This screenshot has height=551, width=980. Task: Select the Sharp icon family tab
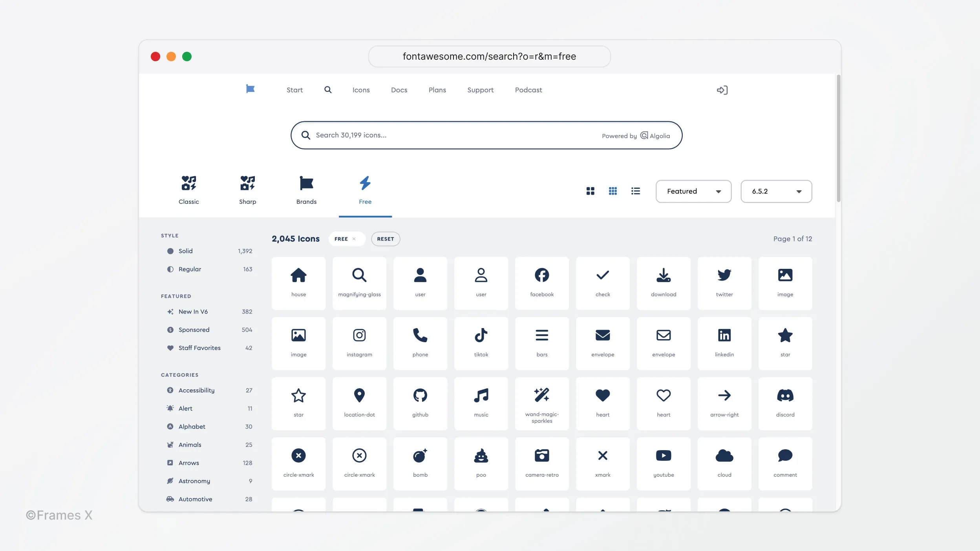point(248,191)
